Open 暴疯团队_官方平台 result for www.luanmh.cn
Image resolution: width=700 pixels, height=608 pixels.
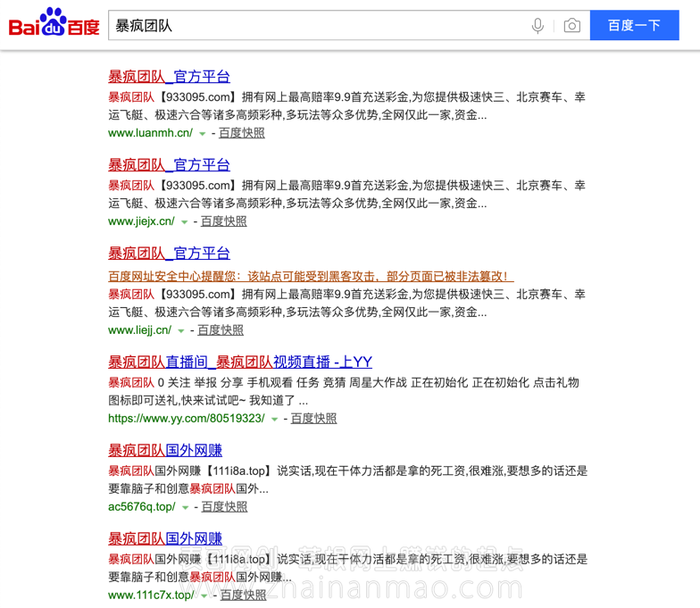170,77
